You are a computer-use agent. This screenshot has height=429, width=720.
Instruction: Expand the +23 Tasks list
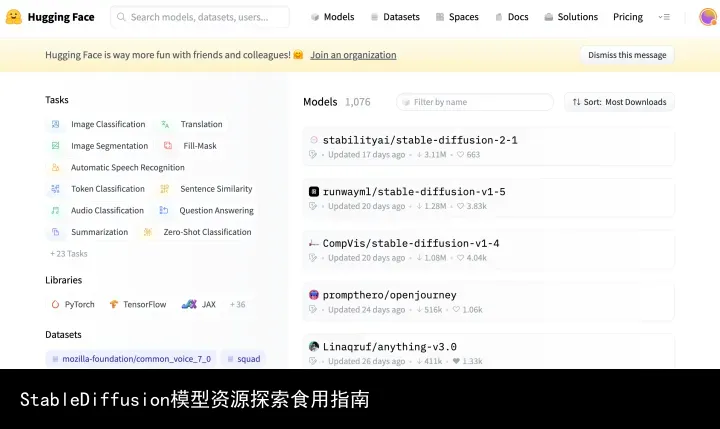point(68,254)
